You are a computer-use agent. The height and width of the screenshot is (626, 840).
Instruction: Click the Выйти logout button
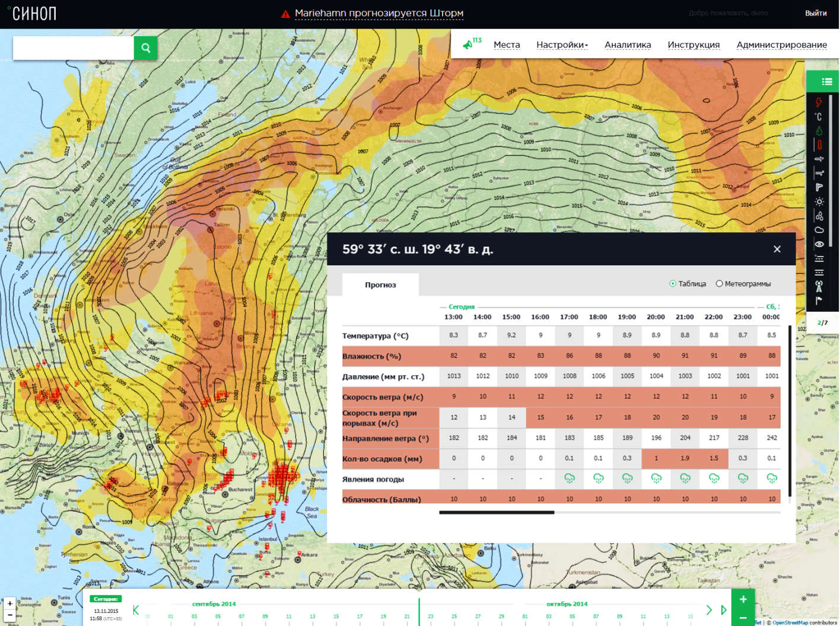816,13
